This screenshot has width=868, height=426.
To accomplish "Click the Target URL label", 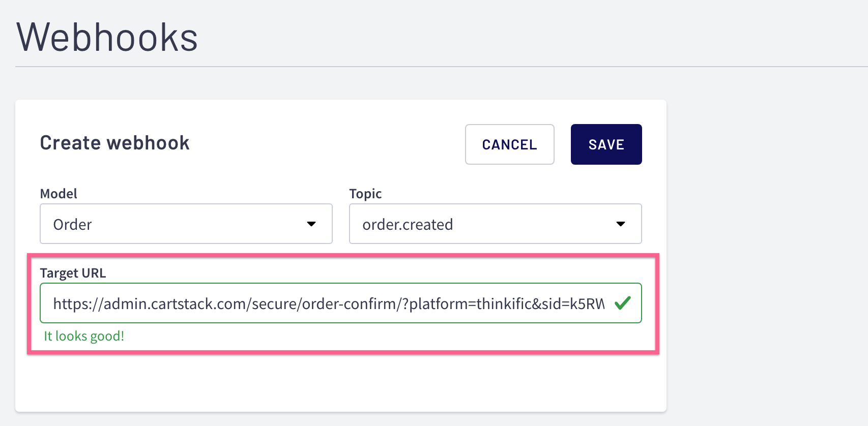I will pos(73,273).
